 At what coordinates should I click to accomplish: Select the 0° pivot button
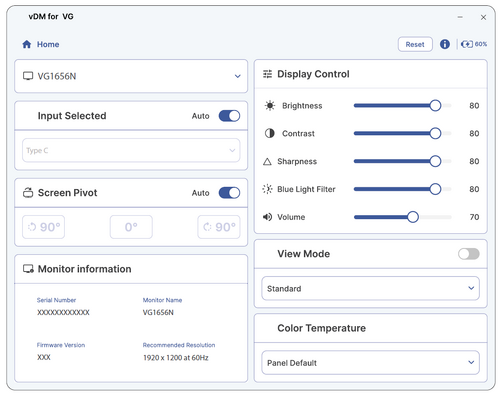131,227
